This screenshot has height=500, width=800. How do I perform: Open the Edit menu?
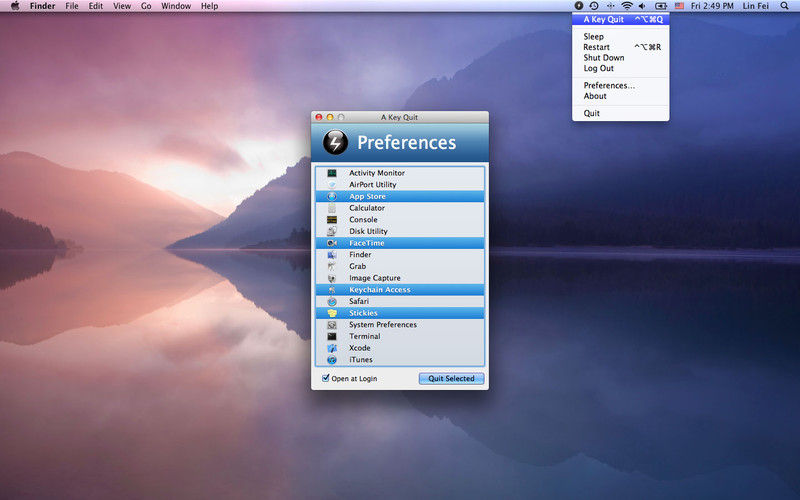(x=95, y=6)
